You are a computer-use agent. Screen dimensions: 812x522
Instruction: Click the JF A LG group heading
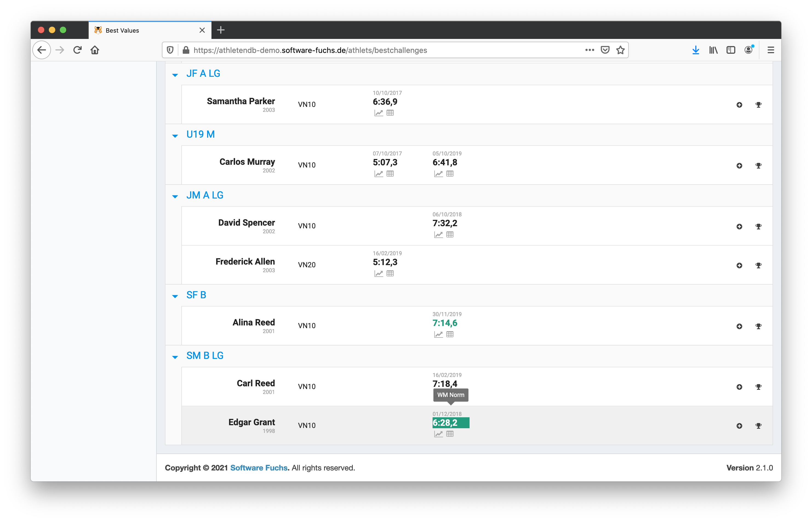(203, 73)
